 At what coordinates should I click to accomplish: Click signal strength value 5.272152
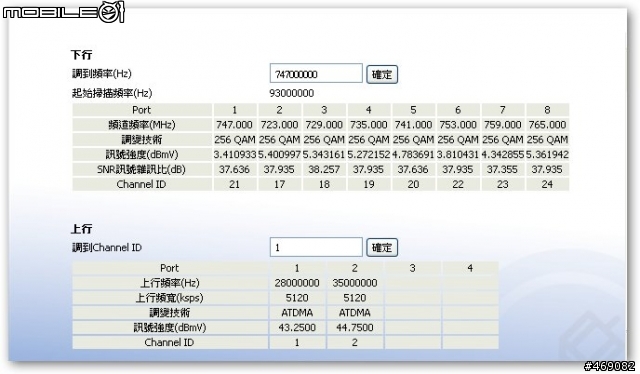click(369, 155)
